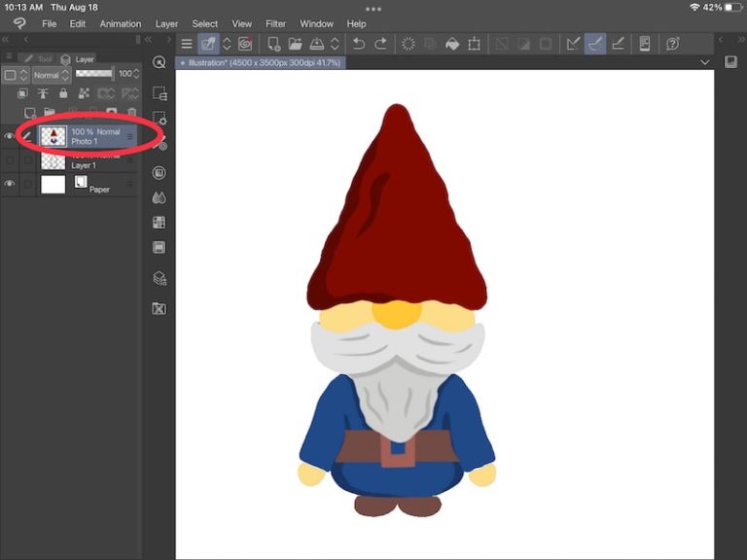Open the Layer menu
Viewport: 747px width, 560px height.
166,23
